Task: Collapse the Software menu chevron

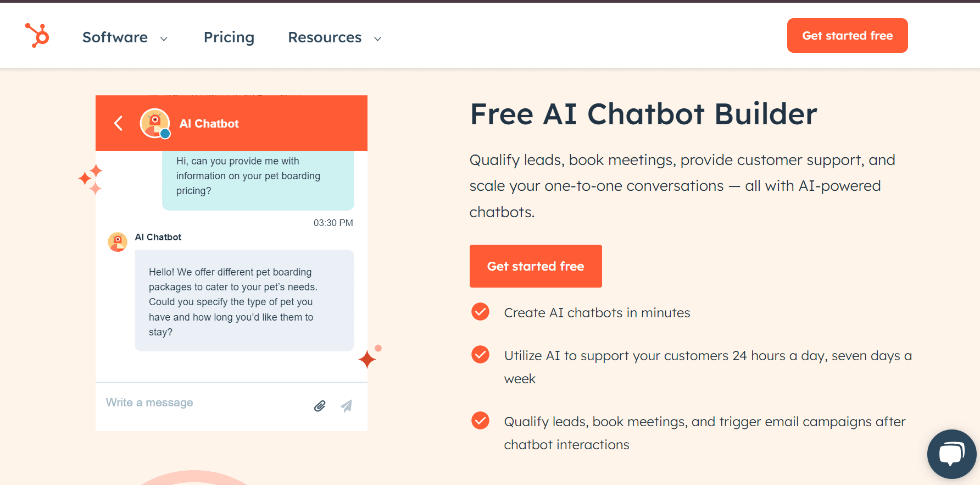Action: [163, 38]
